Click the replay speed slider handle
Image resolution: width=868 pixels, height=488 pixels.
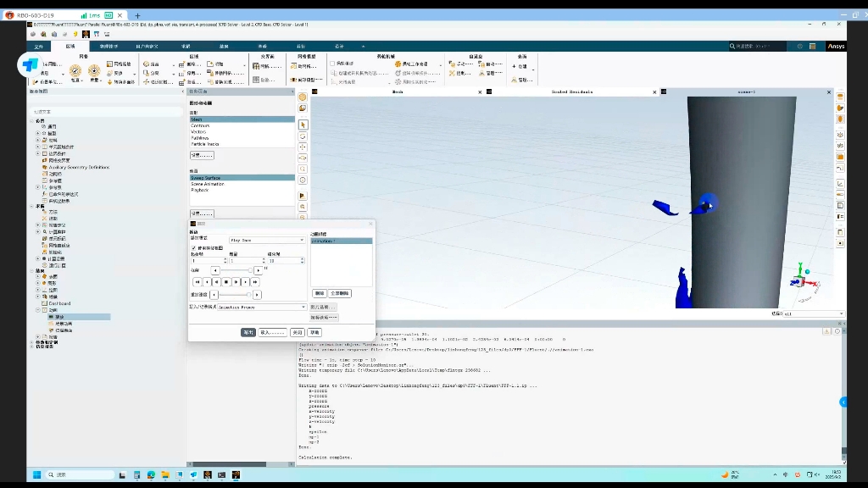[248, 295]
